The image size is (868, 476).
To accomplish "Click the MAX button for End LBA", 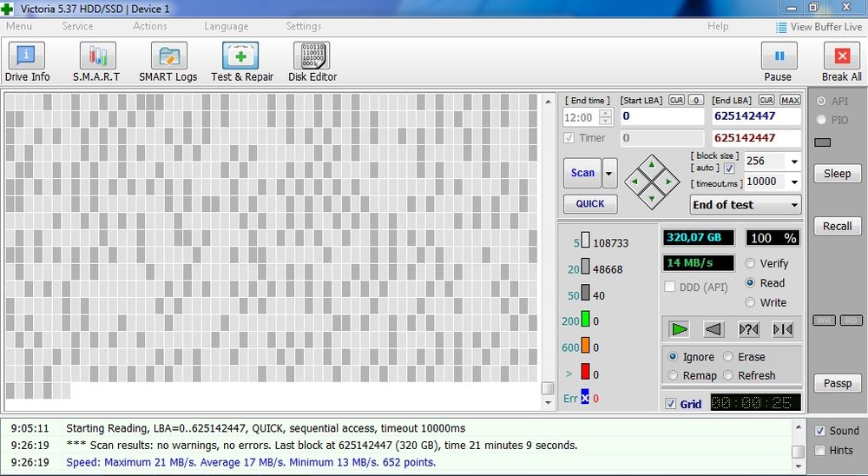I will [790, 100].
